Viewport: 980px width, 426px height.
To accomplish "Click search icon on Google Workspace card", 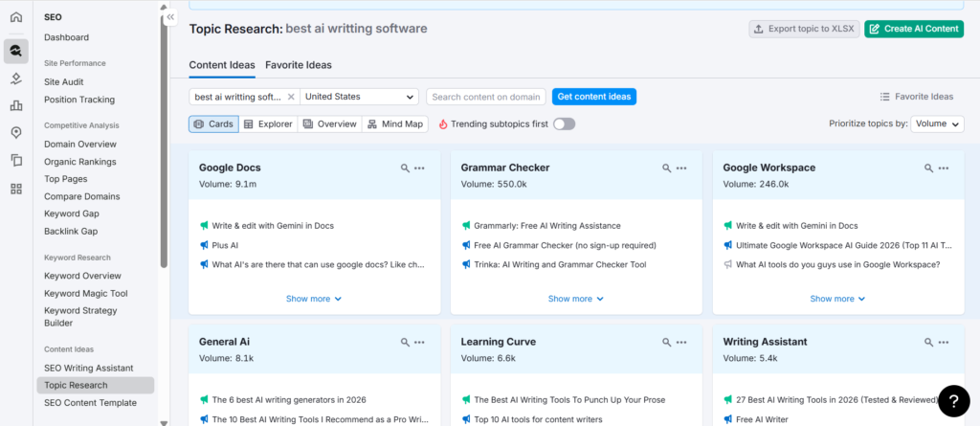I will [x=928, y=168].
